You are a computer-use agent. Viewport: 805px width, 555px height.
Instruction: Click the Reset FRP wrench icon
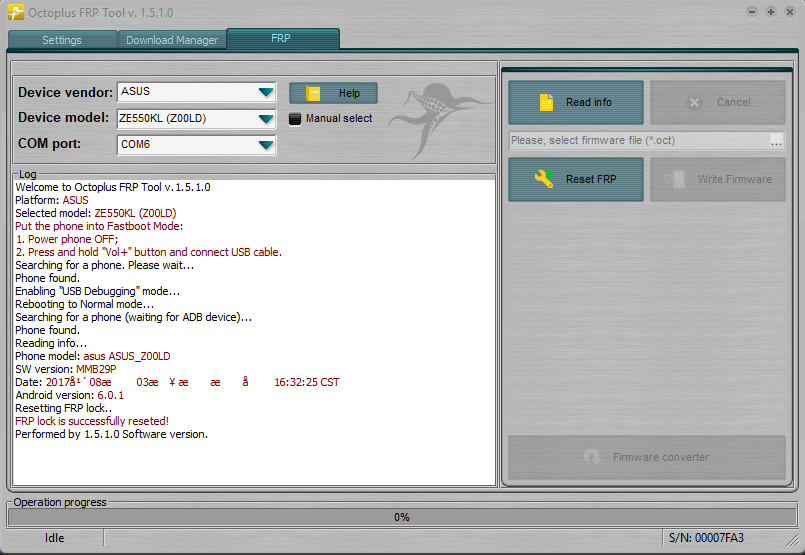(544, 179)
